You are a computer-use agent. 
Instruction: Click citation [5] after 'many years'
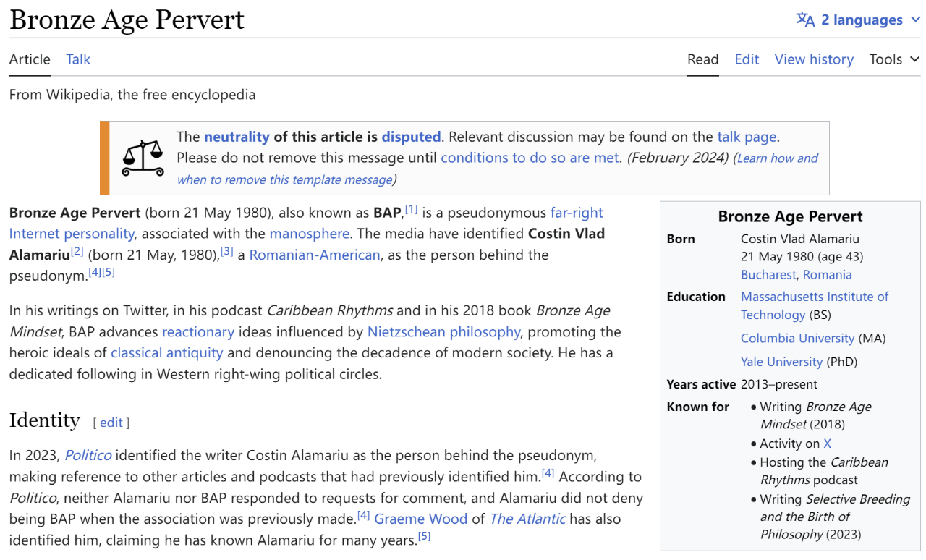point(424,536)
